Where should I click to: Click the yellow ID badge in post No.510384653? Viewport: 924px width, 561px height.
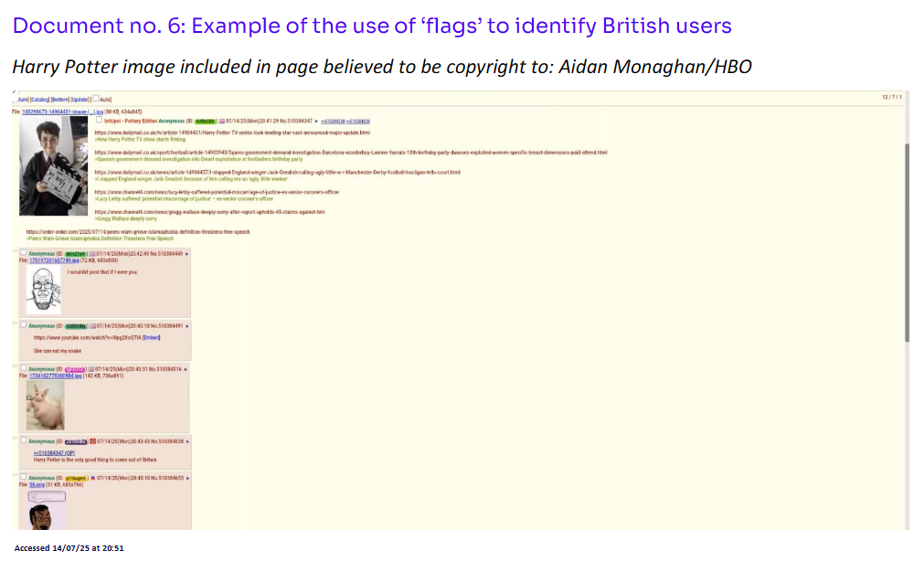(76, 478)
